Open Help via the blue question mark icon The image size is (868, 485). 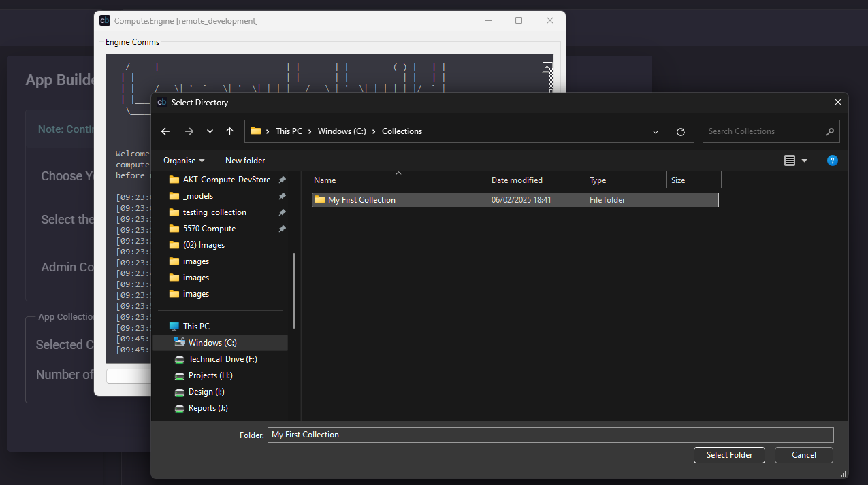click(832, 160)
